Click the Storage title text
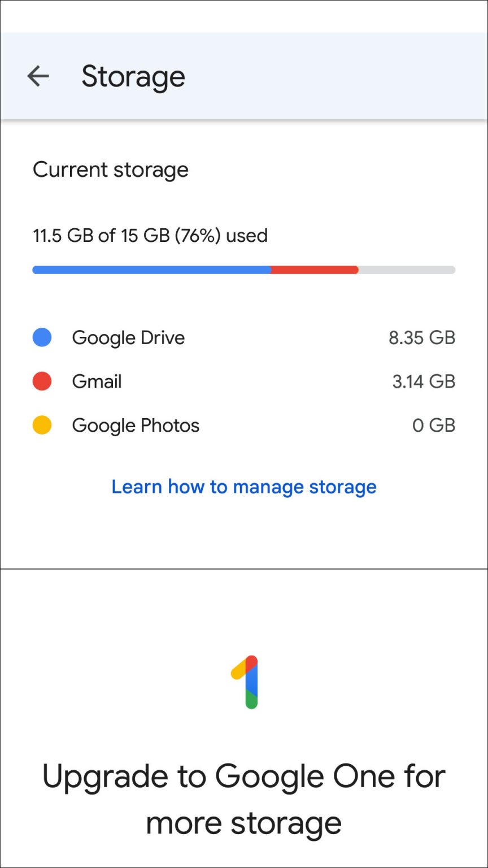The width and height of the screenshot is (488, 868). click(x=133, y=76)
